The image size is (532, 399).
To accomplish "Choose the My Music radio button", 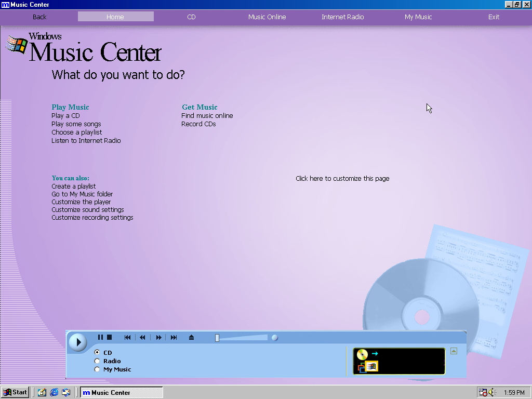I will click(x=97, y=369).
